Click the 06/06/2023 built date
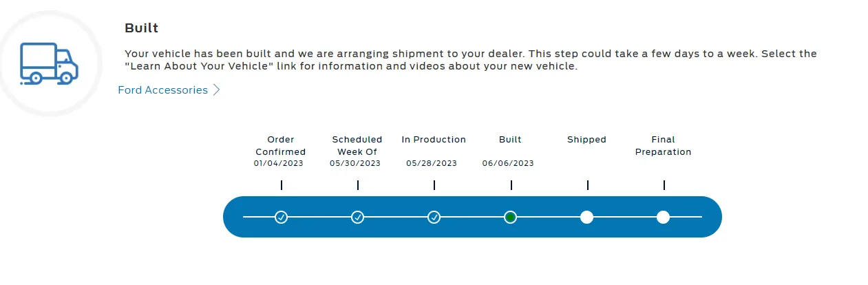The image size is (868, 285). pos(508,164)
